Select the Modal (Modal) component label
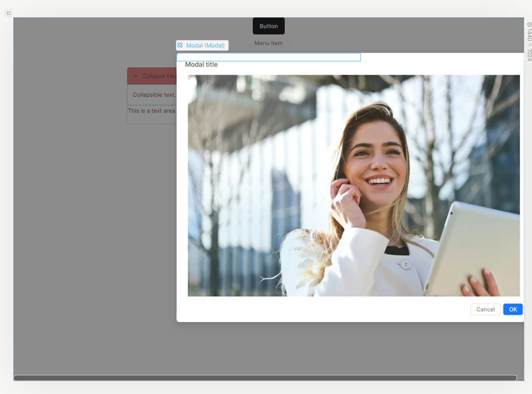 (205, 46)
